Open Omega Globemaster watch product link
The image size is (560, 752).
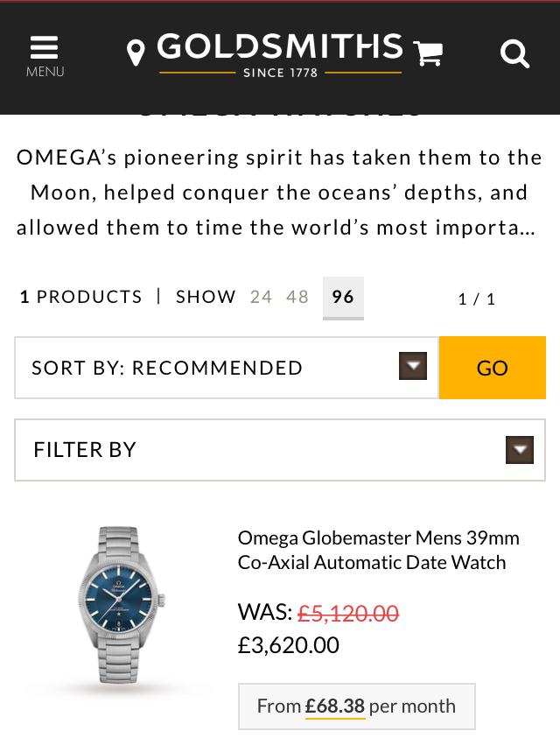(378, 550)
